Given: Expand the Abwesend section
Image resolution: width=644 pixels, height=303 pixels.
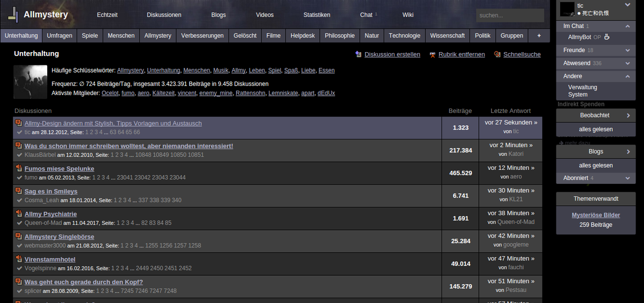Looking at the screenshot, I should (x=627, y=63).
